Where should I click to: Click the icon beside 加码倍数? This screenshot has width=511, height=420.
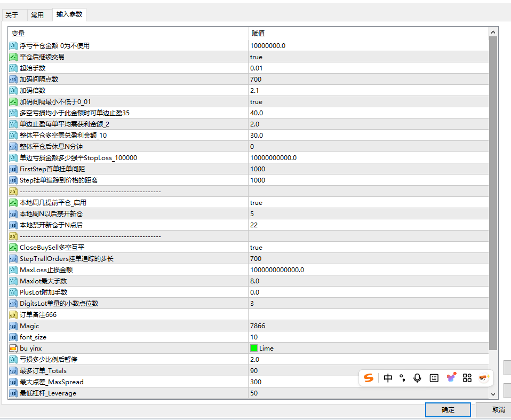[x=13, y=90]
